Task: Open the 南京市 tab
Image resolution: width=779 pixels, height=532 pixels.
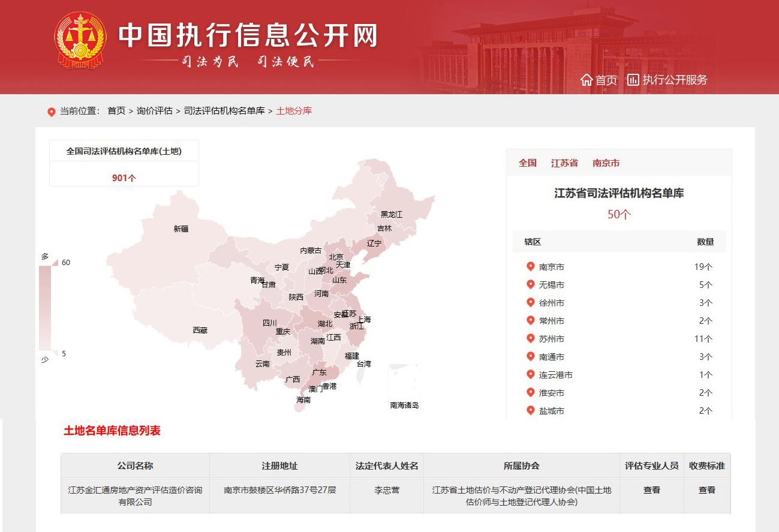Action: (x=606, y=163)
